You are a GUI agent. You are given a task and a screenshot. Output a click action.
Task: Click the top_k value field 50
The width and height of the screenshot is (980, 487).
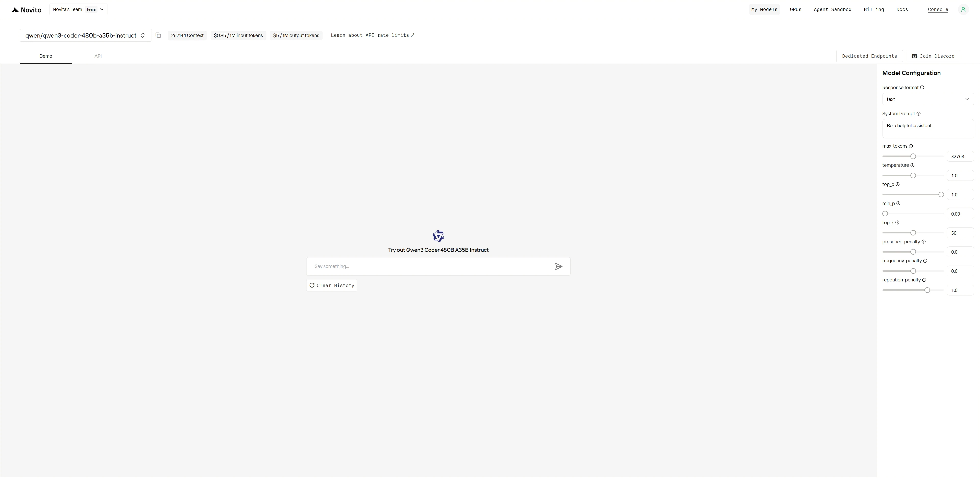click(x=960, y=233)
